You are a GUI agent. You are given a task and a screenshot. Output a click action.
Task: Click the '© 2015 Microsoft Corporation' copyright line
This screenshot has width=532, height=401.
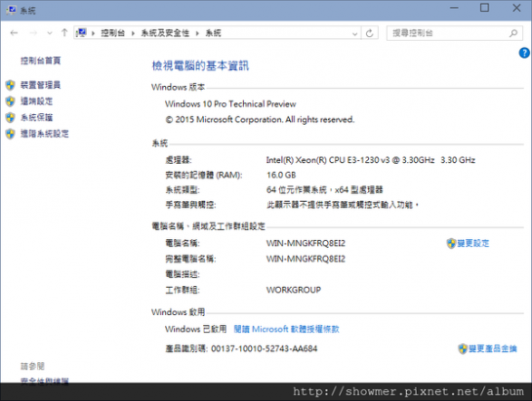click(260, 119)
